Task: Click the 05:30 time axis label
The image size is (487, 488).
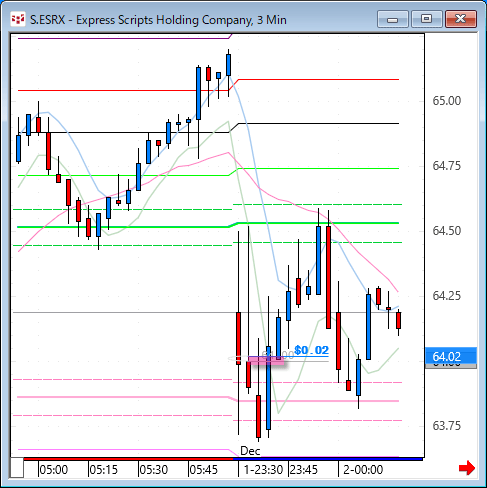Action: coord(154,470)
